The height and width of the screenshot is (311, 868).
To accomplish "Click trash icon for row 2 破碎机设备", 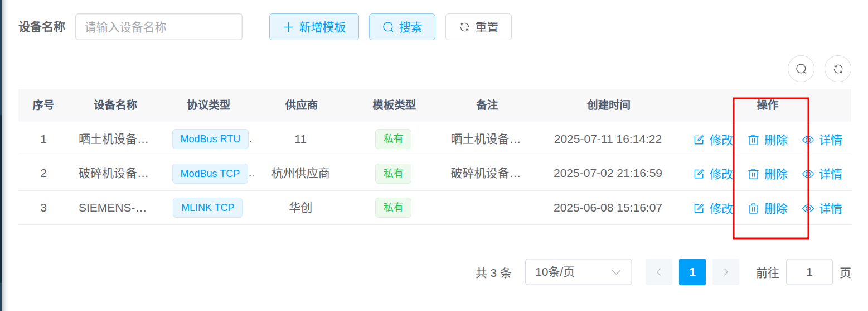I will coord(753,174).
